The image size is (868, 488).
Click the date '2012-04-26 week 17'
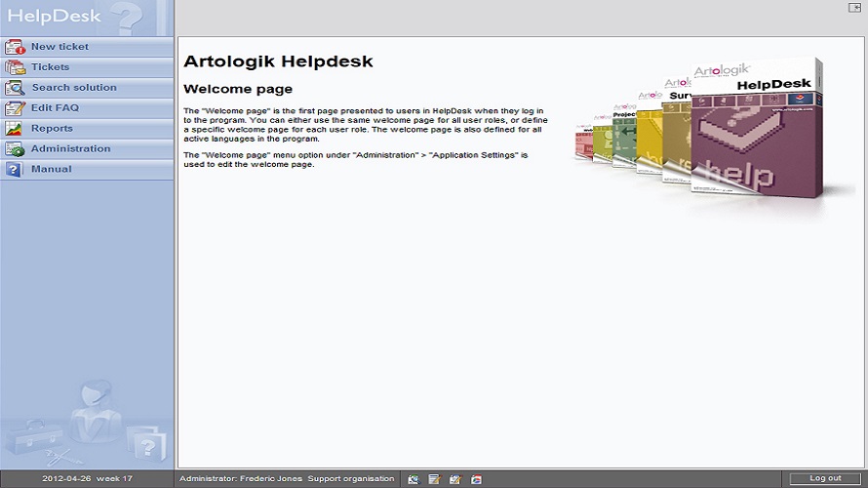coord(88,478)
